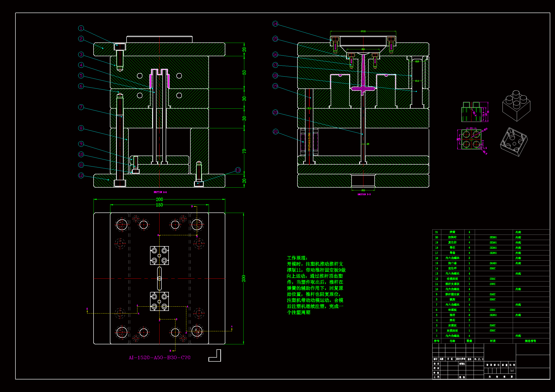This screenshot has height=392, width=555.
Task: Click the 1:1 scale cell in title block
Action: pos(512,370)
